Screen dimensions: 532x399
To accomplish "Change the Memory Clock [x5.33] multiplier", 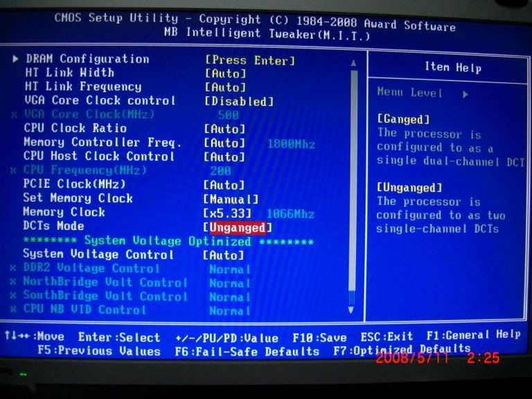I will [227, 213].
